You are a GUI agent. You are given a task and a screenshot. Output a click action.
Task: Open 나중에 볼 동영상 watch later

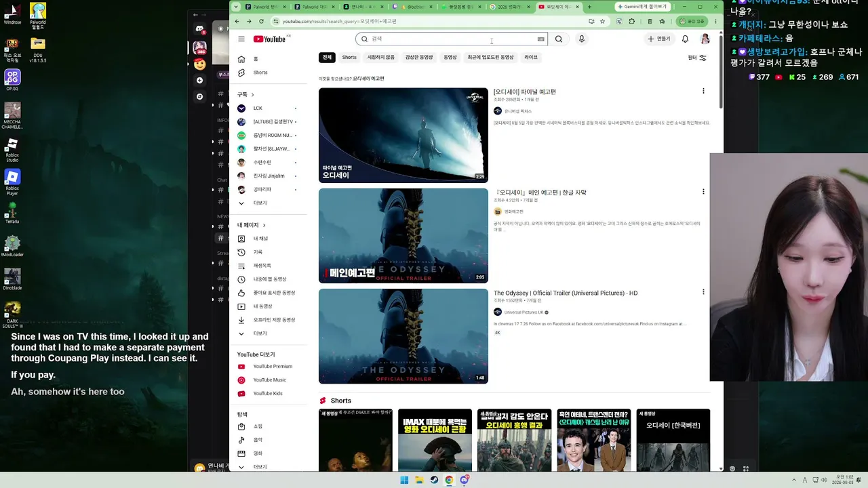point(269,279)
